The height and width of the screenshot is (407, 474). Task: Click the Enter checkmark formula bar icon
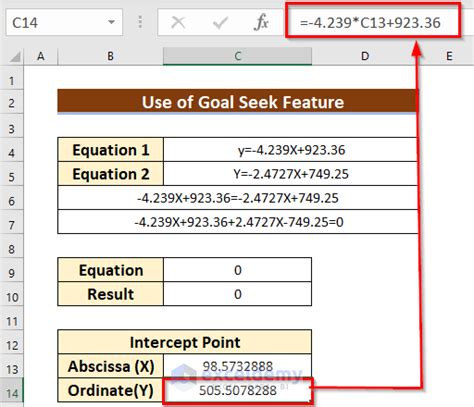(x=220, y=23)
